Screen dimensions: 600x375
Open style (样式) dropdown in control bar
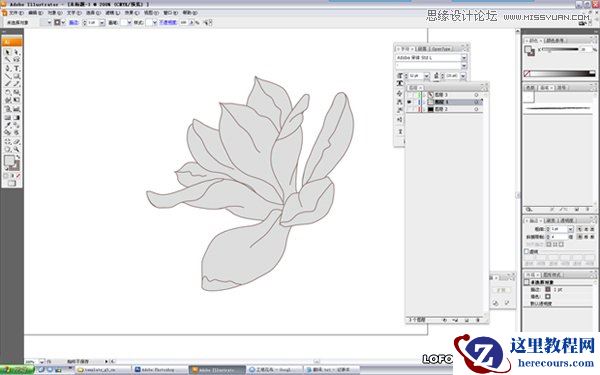tap(155, 22)
